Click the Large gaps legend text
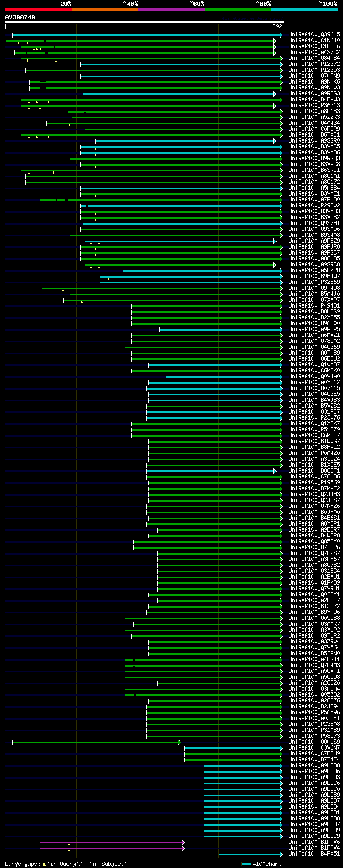 tap(66, 864)
